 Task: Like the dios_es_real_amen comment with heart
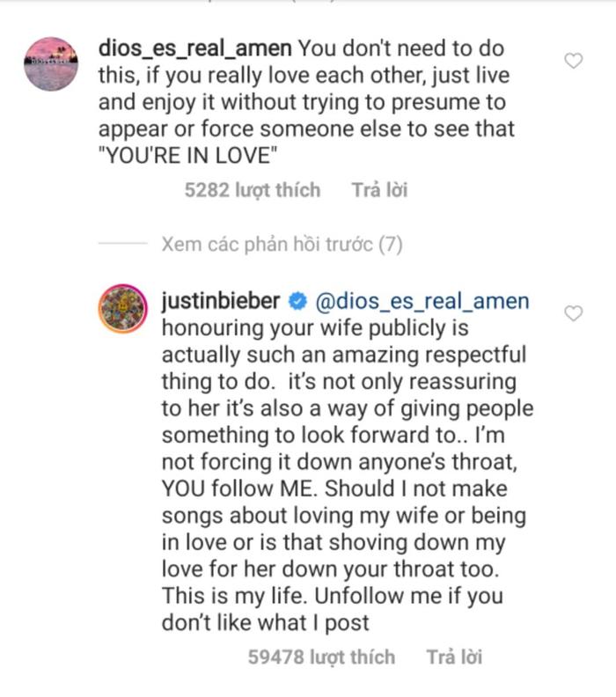click(x=573, y=61)
